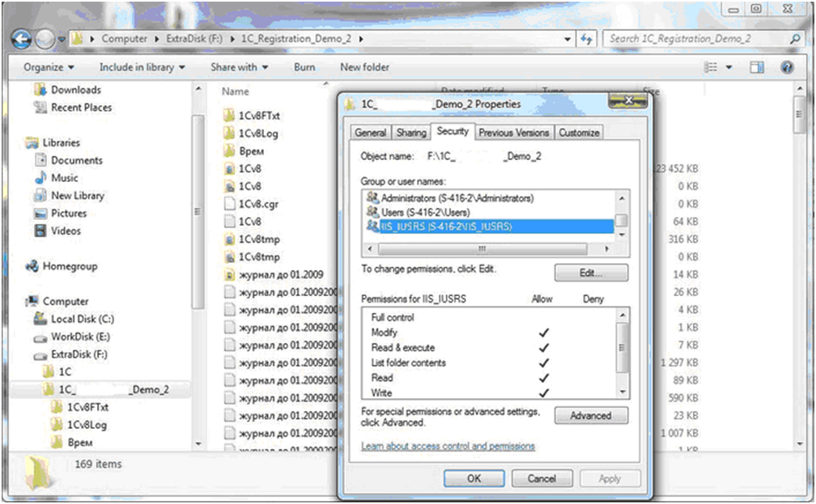Click the help question mark icon
This screenshot has height=504, width=816.
786,67
